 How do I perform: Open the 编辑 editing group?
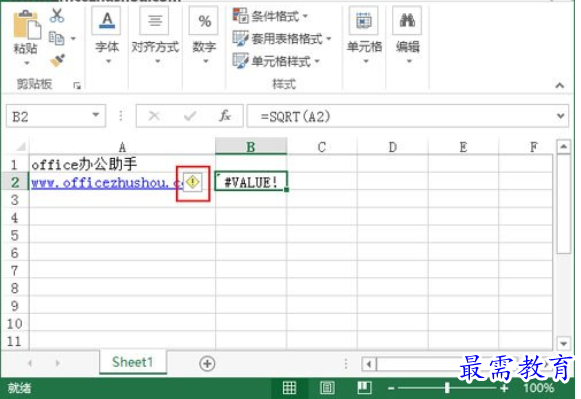click(x=408, y=36)
